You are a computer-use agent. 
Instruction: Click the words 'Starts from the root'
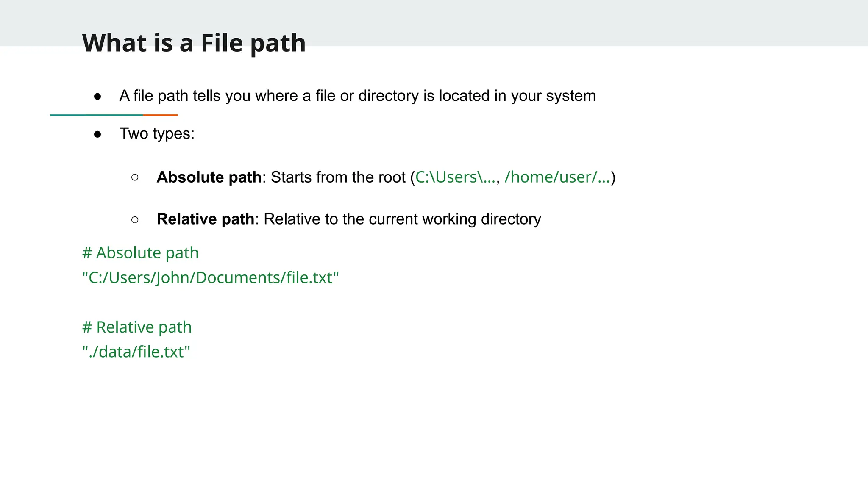tap(338, 177)
